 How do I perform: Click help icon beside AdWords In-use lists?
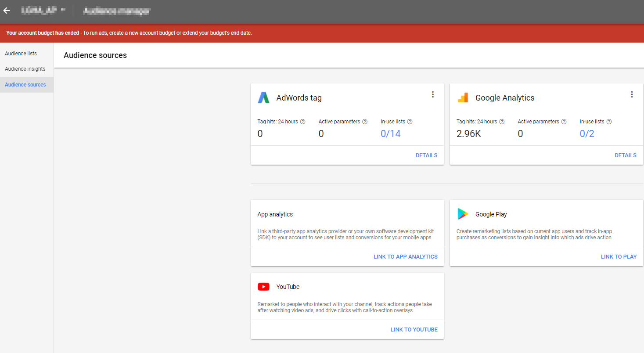410,122
